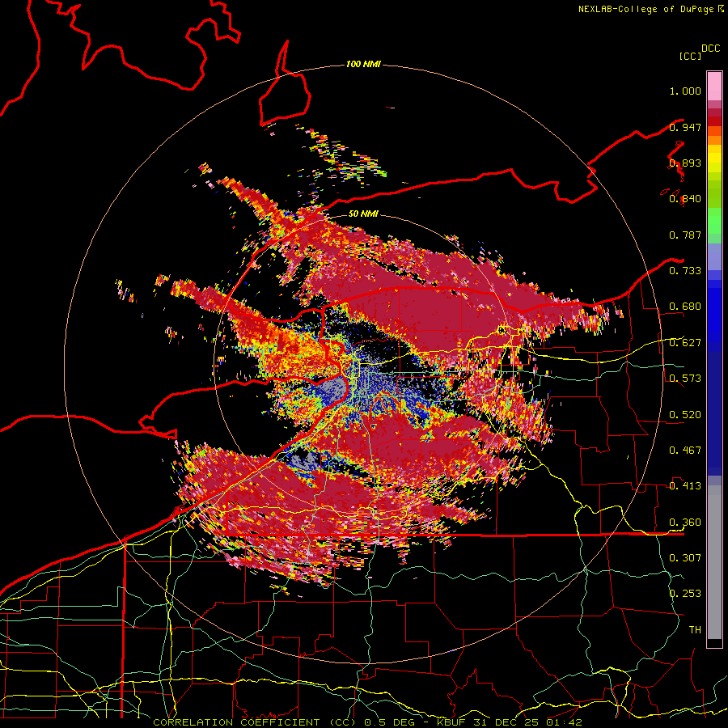Screen dimensions: 728x728
Task: Click the 01:42 timestamp in caption
Action: click(x=565, y=722)
